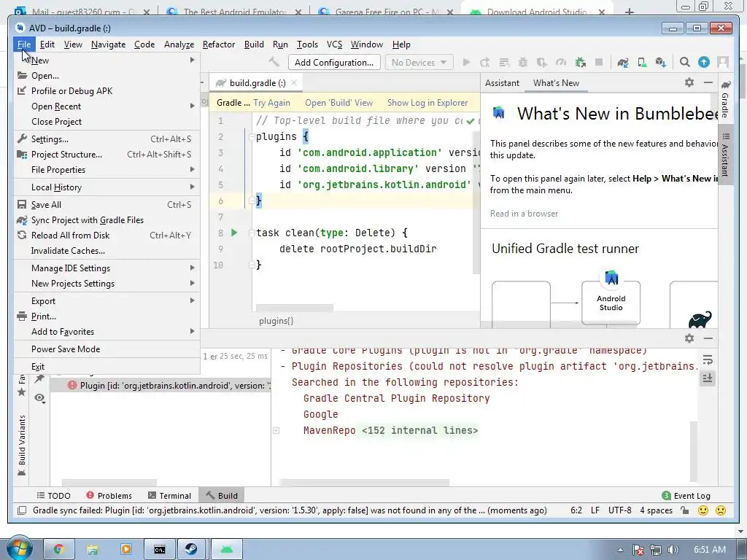Close the build.gradle editor tab
The width and height of the screenshot is (747, 560).
point(294,82)
